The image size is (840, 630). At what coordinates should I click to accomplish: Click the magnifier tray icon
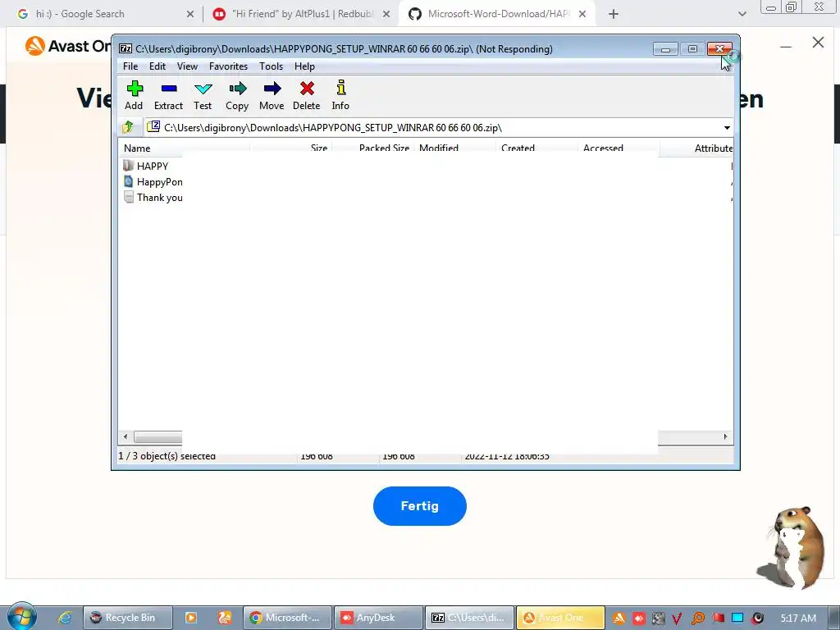(697, 619)
